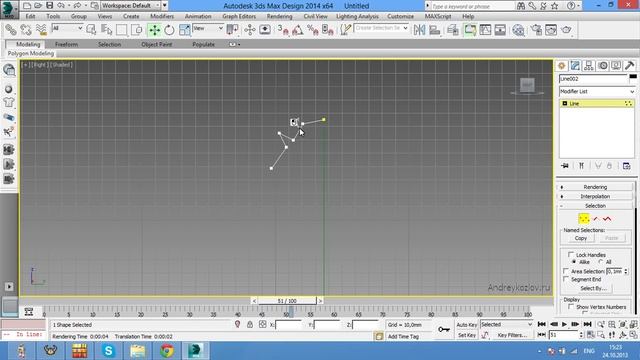The height and width of the screenshot is (360, 640).
Task: Click the Render Production teapot icon
Action: (567, 30)
